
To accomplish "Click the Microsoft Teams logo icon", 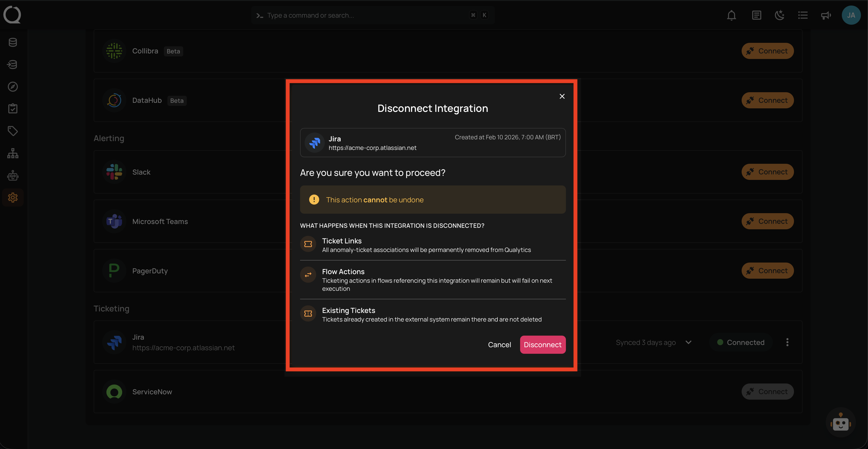I will tap(114, 221).
